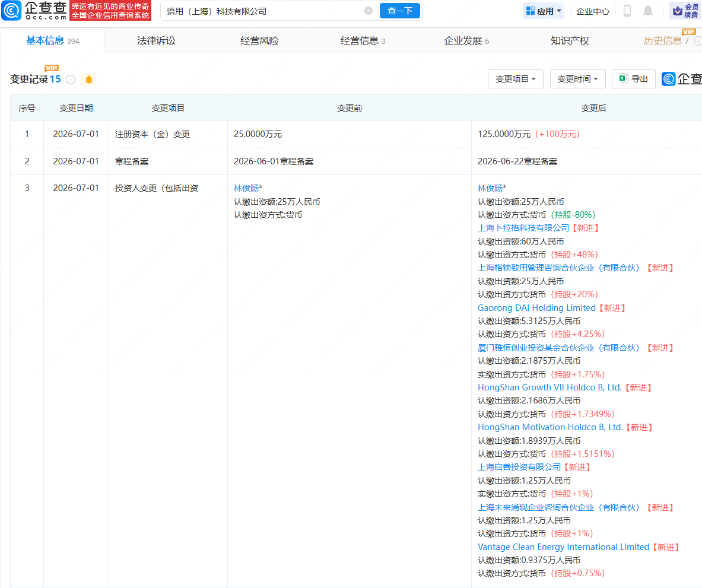Screen dimensions: 702x588
Task: Export records with 导出 button
Action: 634,79
